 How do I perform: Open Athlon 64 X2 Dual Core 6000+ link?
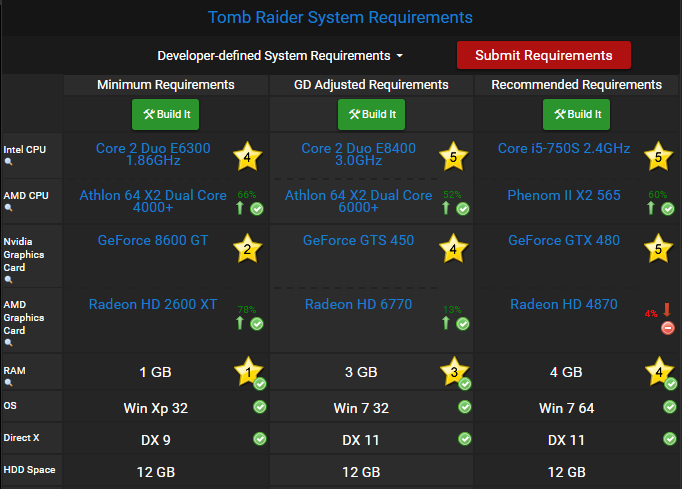[x=358, y=201]
